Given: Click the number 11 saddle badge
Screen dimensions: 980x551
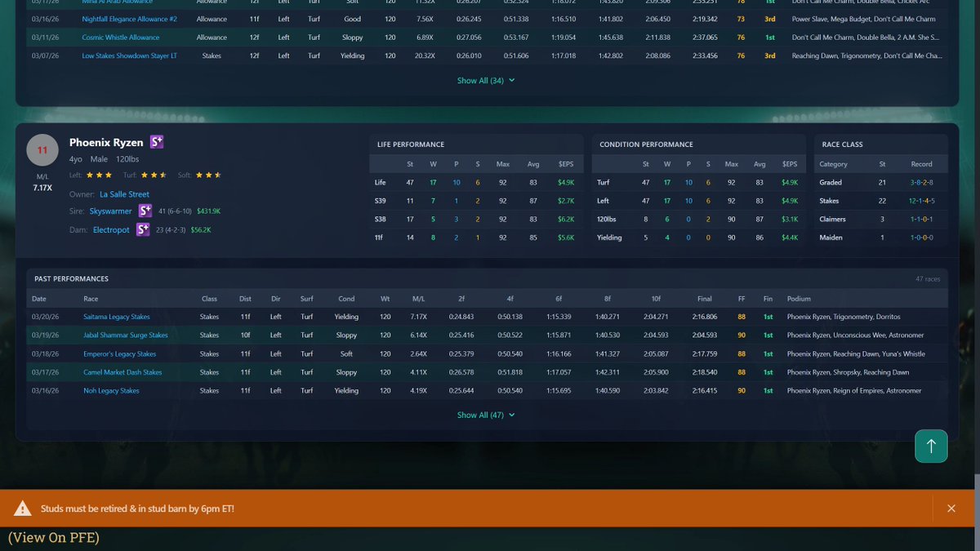Looking at the screenshot, I should tap(42, 150).
